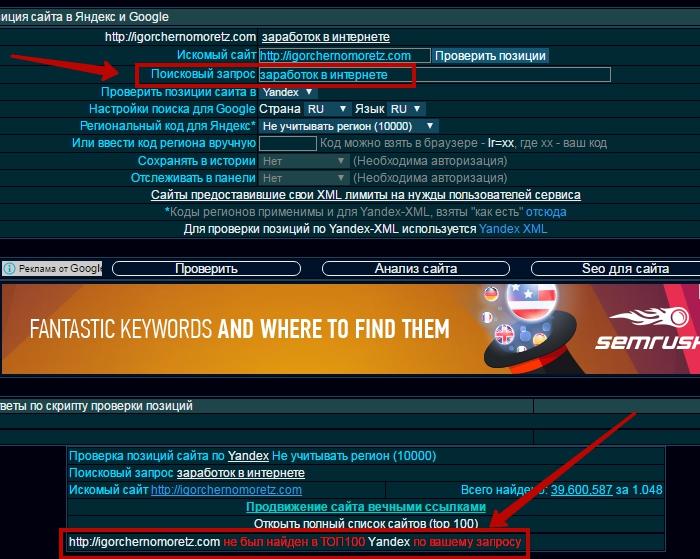
Task: Open the 'Продвижение сайта вечными ссылками' link
Action: pos(366,507)
